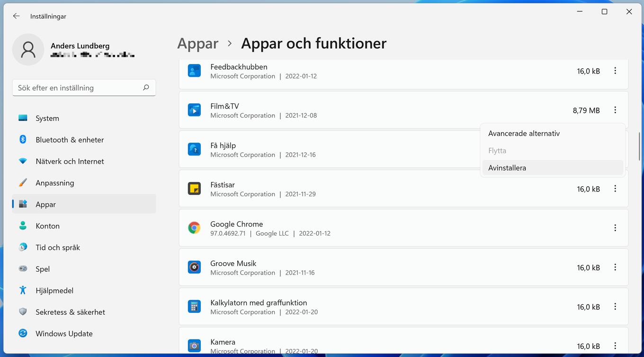Screen dimensions: 644x357
Task: Click the System monitor icon
Action: tap(23, 118)
